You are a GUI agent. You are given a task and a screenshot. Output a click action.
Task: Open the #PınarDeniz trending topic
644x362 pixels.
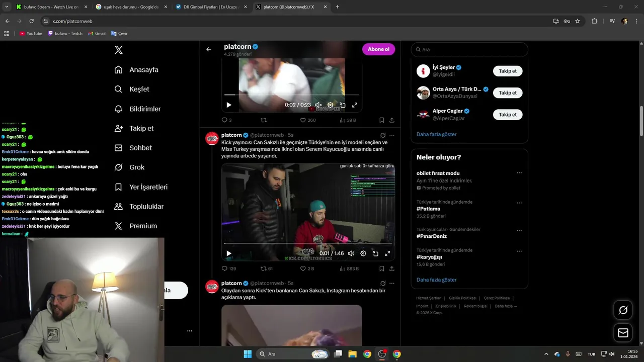[432, 236]
